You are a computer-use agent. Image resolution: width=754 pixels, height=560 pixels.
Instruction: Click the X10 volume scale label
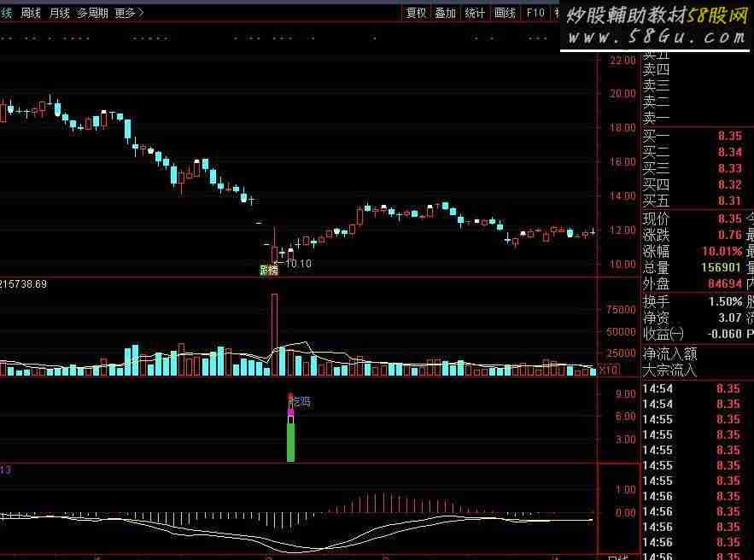(x=608, y=370)
